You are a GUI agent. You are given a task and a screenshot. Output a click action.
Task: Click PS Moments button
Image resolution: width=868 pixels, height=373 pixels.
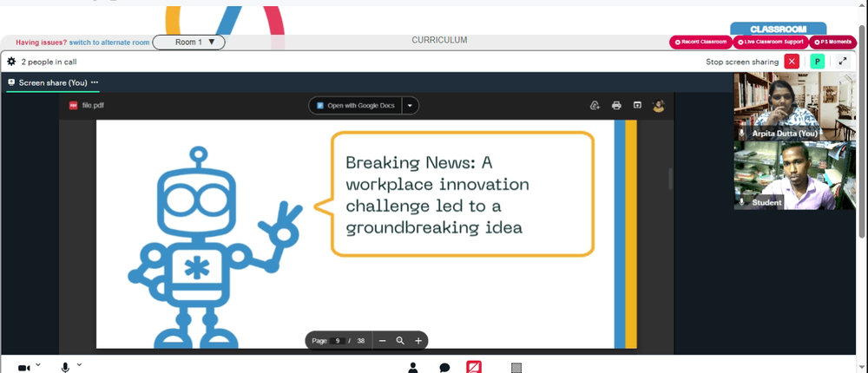832,42
